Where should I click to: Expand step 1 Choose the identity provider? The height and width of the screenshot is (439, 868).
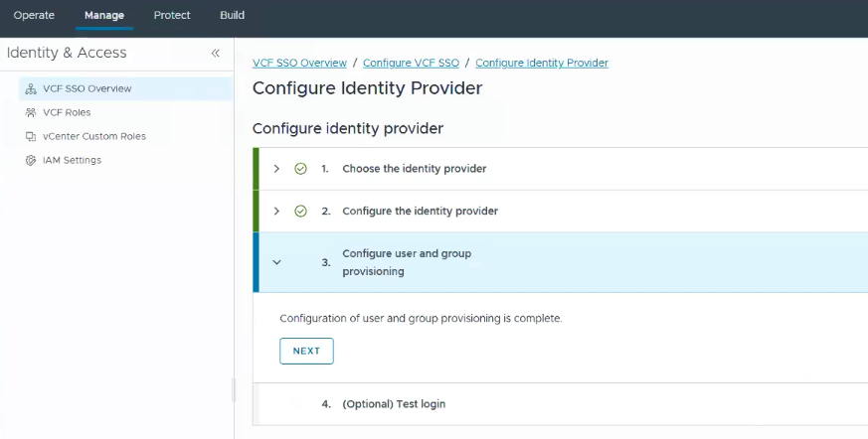276,169
